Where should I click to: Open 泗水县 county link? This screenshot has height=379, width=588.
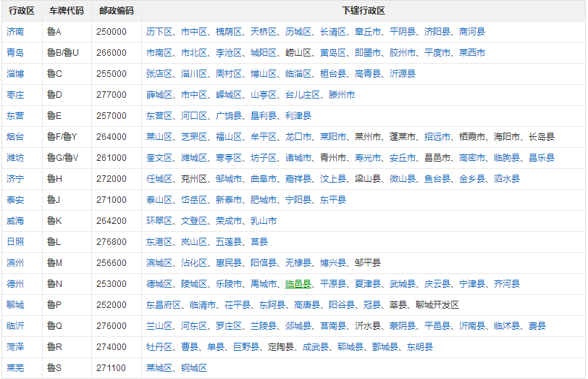(x=507, y=179)
